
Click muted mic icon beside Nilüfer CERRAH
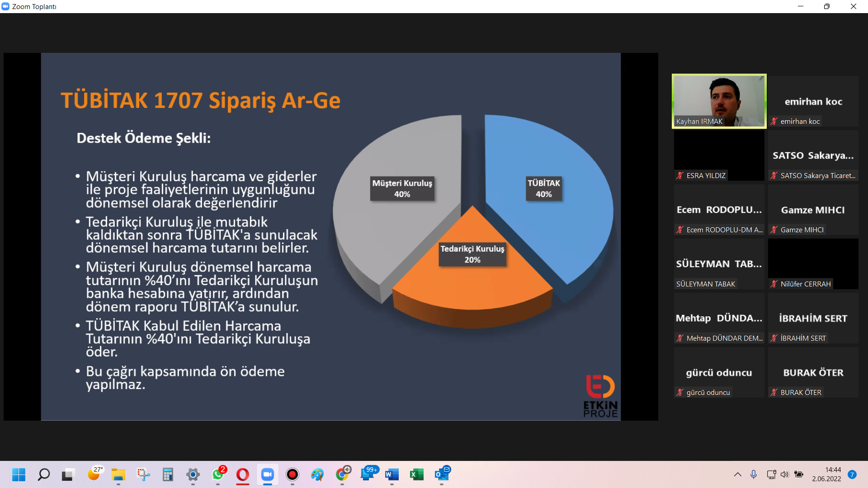tap(774, 284)
